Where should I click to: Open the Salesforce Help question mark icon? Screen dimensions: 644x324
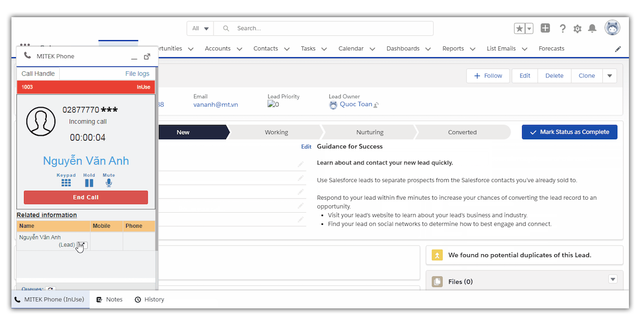tap(562, 29)
